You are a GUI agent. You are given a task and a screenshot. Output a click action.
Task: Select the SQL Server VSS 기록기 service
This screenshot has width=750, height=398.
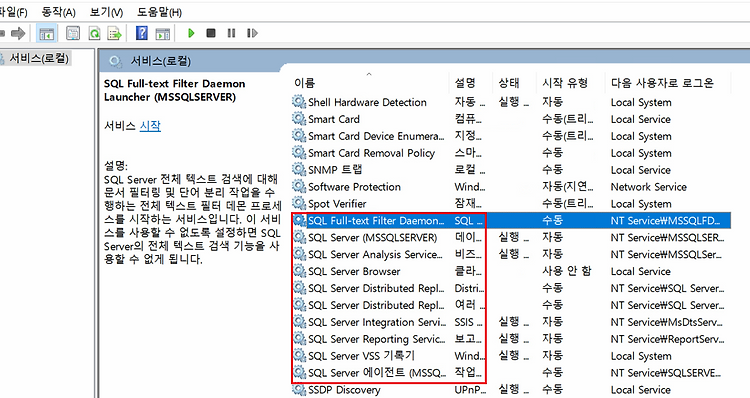362,356
